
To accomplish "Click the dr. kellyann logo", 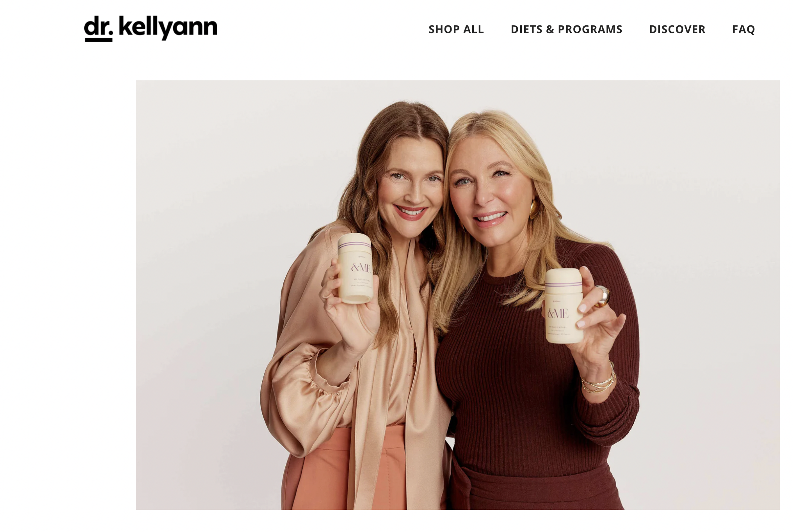I will coord(151,28).
